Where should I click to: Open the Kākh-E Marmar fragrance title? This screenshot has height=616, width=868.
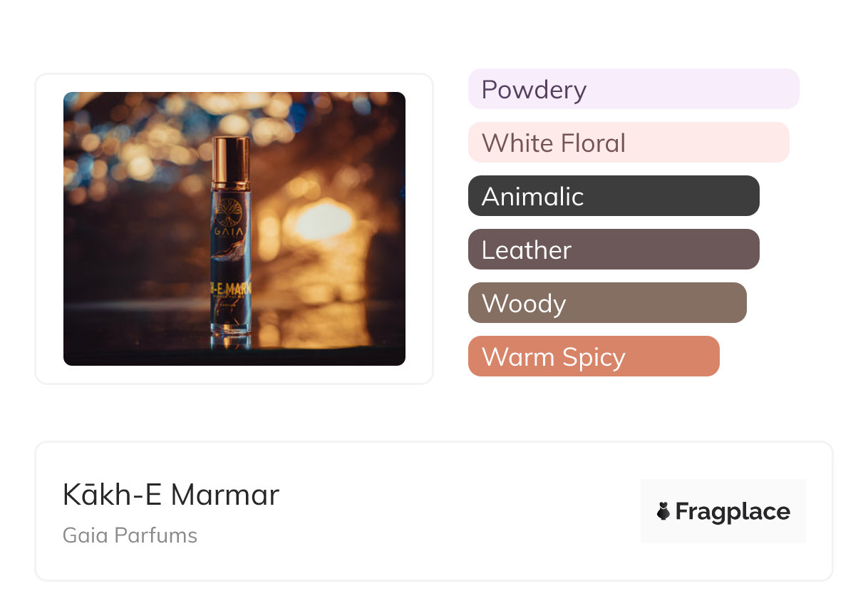point(171,495)
